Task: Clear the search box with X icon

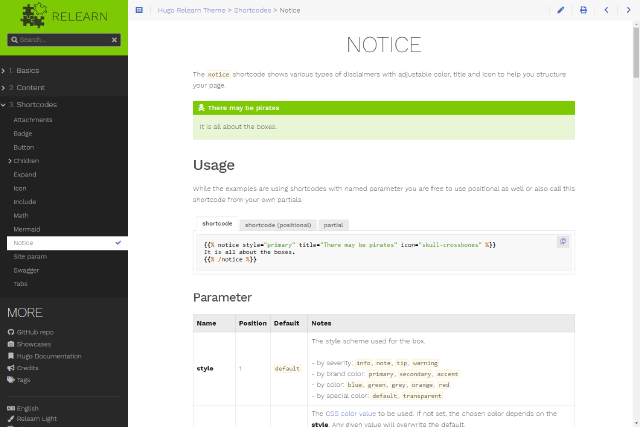Action: (x=114, y=40)
